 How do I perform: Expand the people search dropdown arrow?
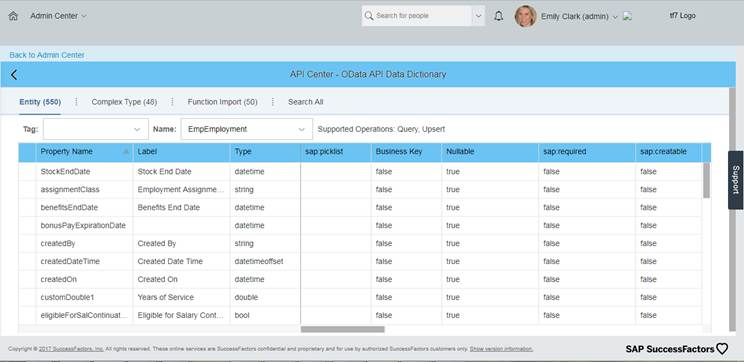[478, 16]
